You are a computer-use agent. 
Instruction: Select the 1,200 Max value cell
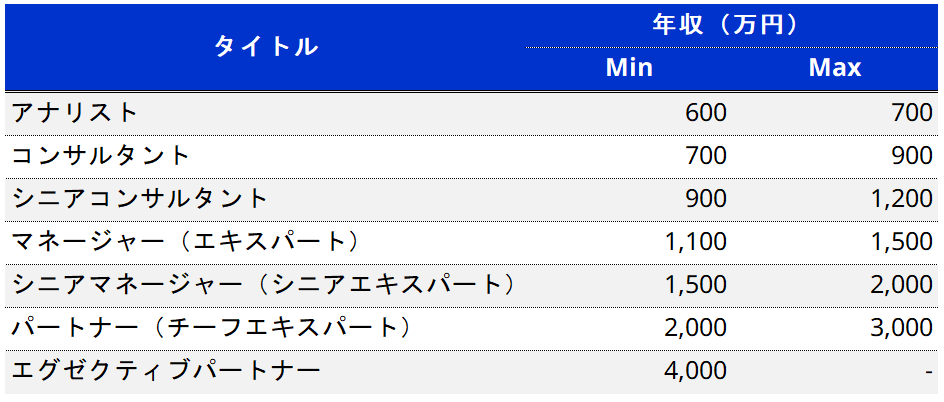click(x=902, y=199)
